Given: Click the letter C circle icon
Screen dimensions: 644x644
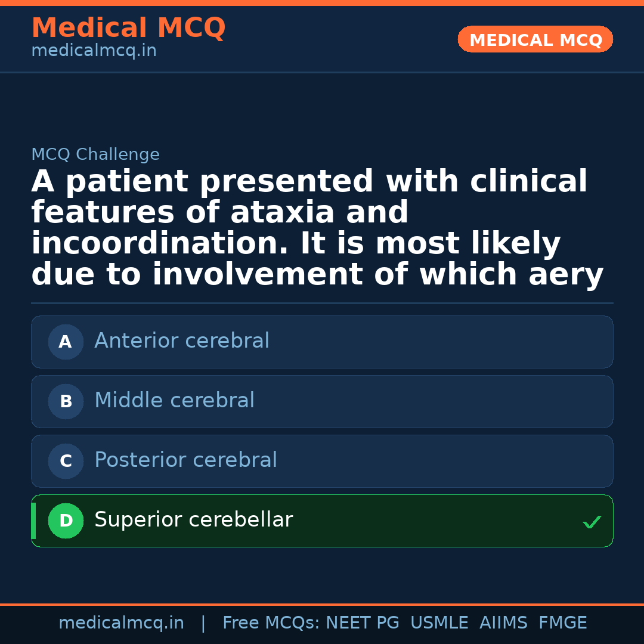Looking at the screenshot, I should [66, 461].
